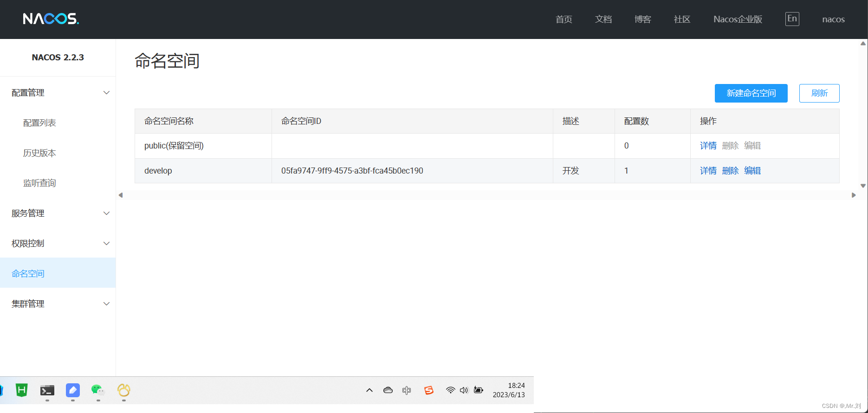The width and height of the screenshot is (868, 413).
Task: Click the vertical scrollbar up arrow
Action: coord(863,44)
